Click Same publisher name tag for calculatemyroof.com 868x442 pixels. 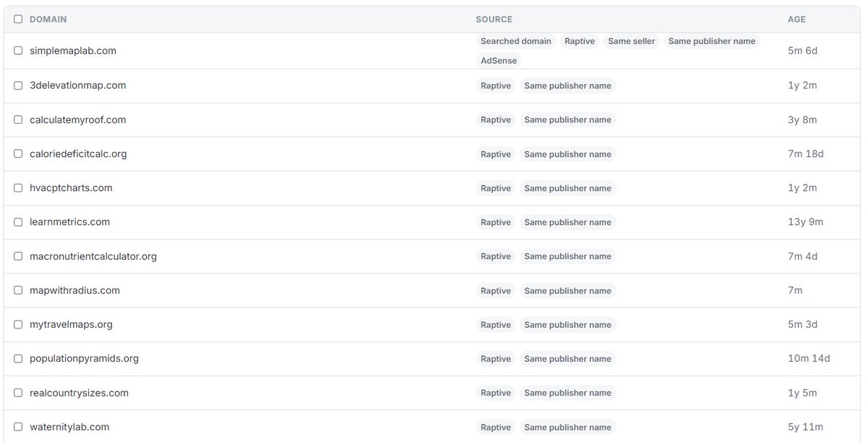(x=568, y=120)
